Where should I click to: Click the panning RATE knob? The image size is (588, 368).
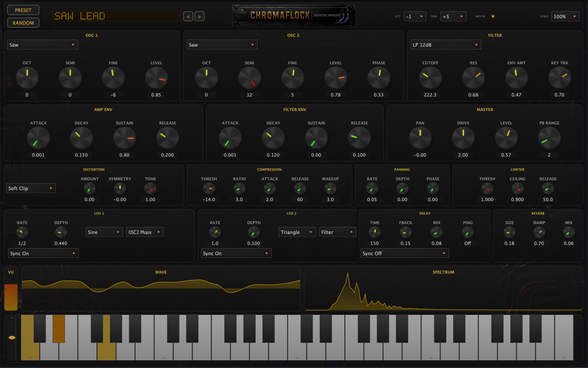click(x=372, y=189)
